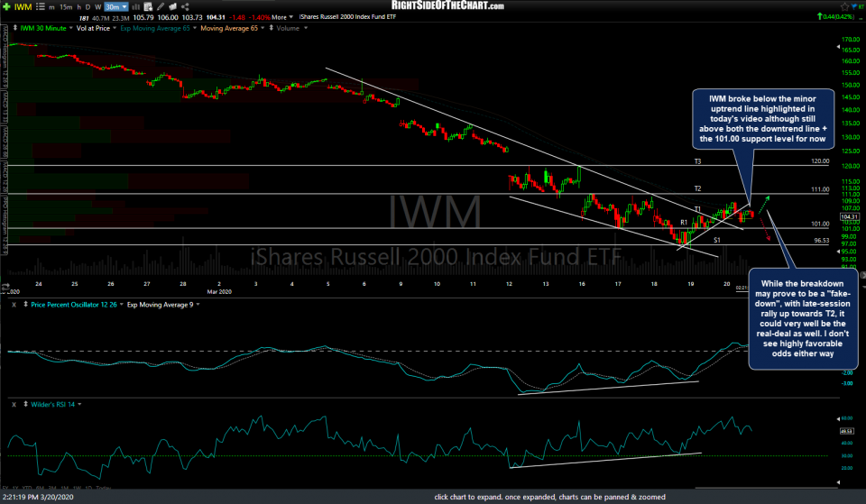Click the current price label 104.31
The height and width of the screenshot is (504, 866).
coord(850,217)
